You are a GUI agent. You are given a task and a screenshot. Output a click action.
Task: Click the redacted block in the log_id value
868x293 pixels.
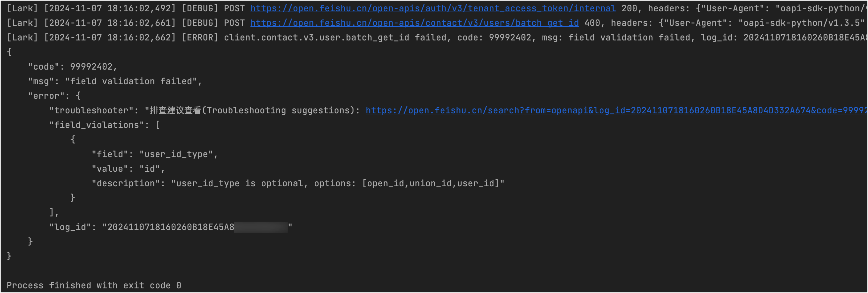pyautogui.click(x=261, y=227)
